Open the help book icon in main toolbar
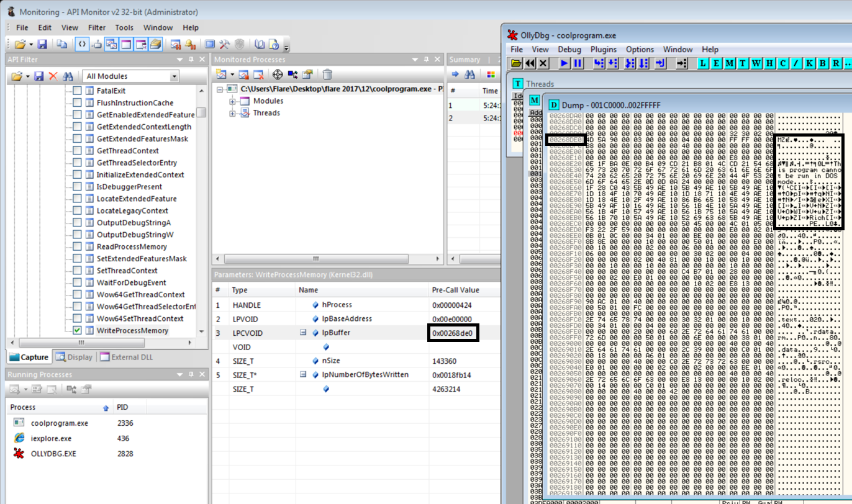The height and width of the screenshot is (504, 852). (x=260, y=44)
